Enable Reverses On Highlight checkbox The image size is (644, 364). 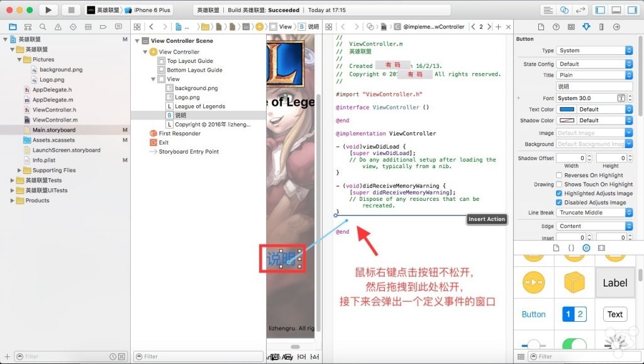559,176
